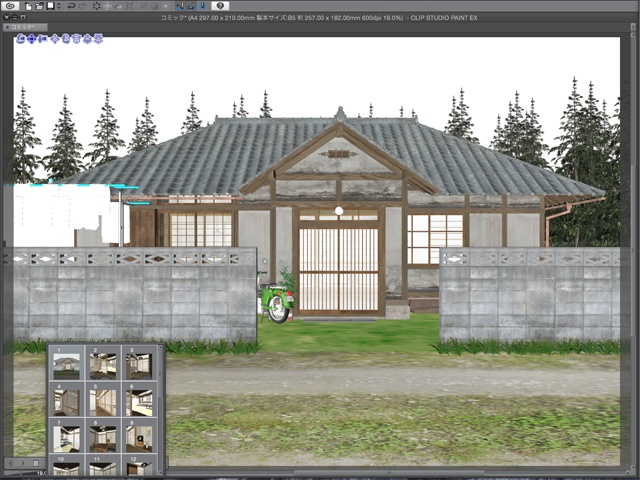This screenshot has height=480, width=640.
Task: Close the Clip Studio Paint window
Action: click(x=7, y=17)
